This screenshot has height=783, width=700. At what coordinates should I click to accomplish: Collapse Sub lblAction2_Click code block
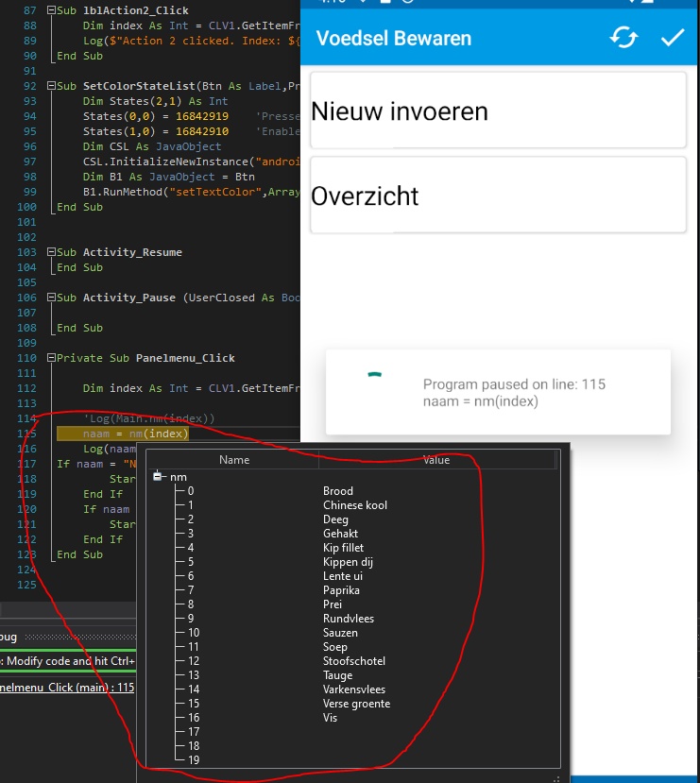[51, 10]
